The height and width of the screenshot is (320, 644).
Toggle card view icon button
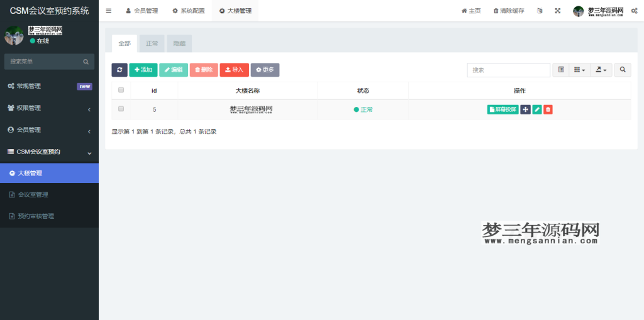pos(560,70)
